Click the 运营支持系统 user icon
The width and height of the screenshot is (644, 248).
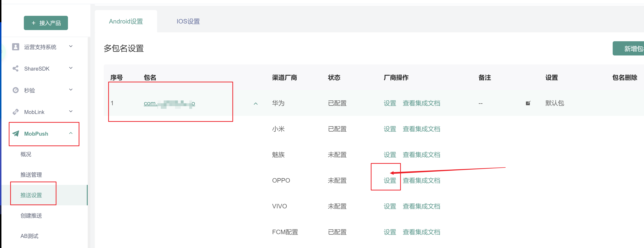[x=15, y=47]
